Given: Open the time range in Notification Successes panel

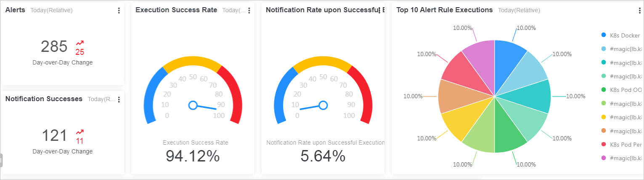Looking at the screenshot, I should (x=101, y=99).
